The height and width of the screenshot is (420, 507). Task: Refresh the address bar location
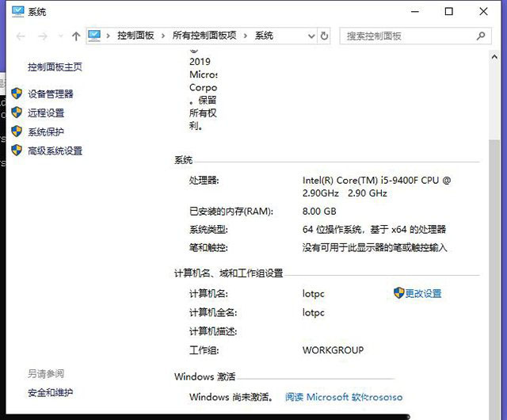click(x=324, y=36)
